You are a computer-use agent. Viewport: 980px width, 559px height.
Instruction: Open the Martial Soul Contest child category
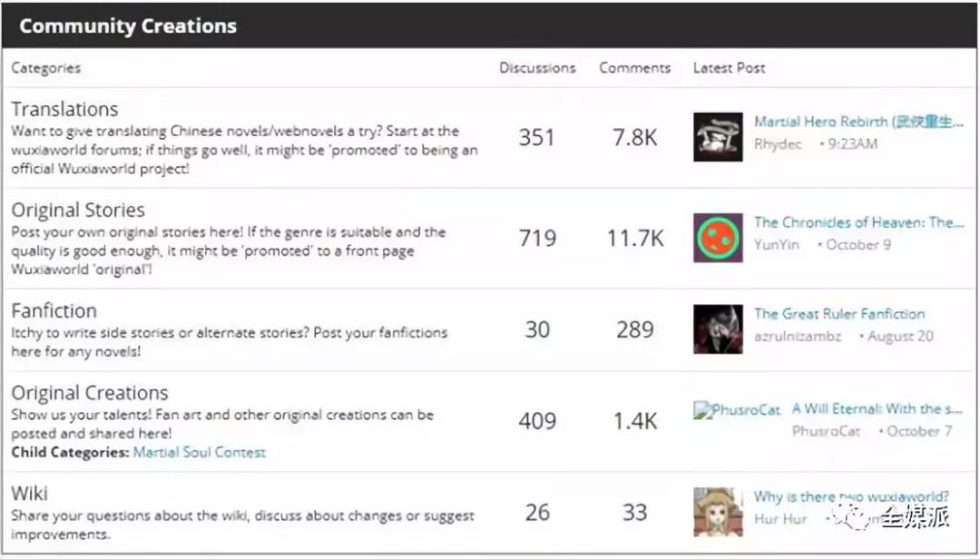[x=199, y=452]
